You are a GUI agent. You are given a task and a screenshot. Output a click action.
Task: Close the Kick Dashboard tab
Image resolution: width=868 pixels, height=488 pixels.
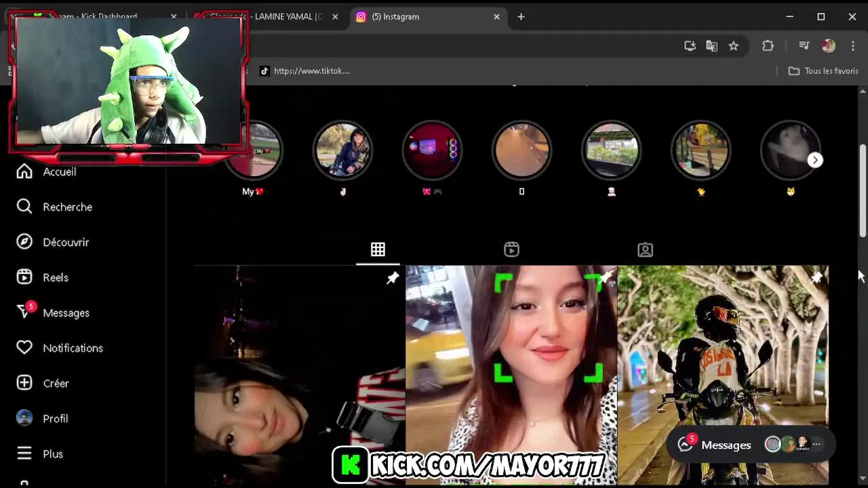point(174,16)
